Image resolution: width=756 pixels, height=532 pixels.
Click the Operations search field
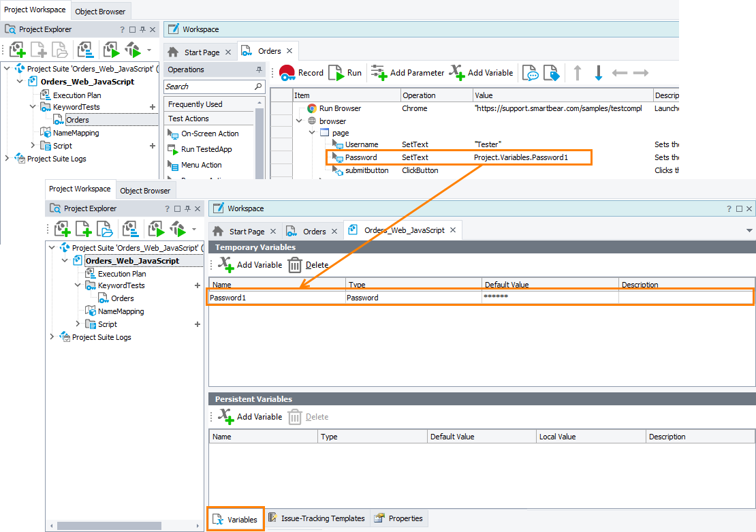click(x=208, y=87)
